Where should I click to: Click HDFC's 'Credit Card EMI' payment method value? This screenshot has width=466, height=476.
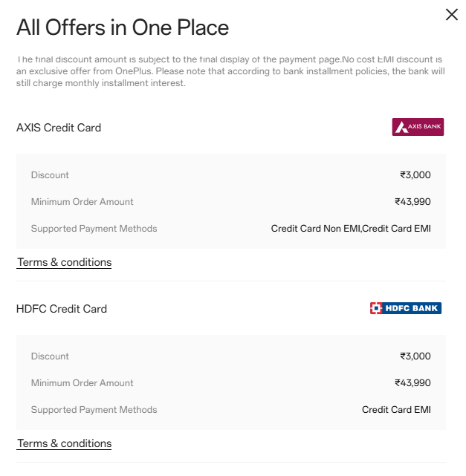[x=396, y=410]
